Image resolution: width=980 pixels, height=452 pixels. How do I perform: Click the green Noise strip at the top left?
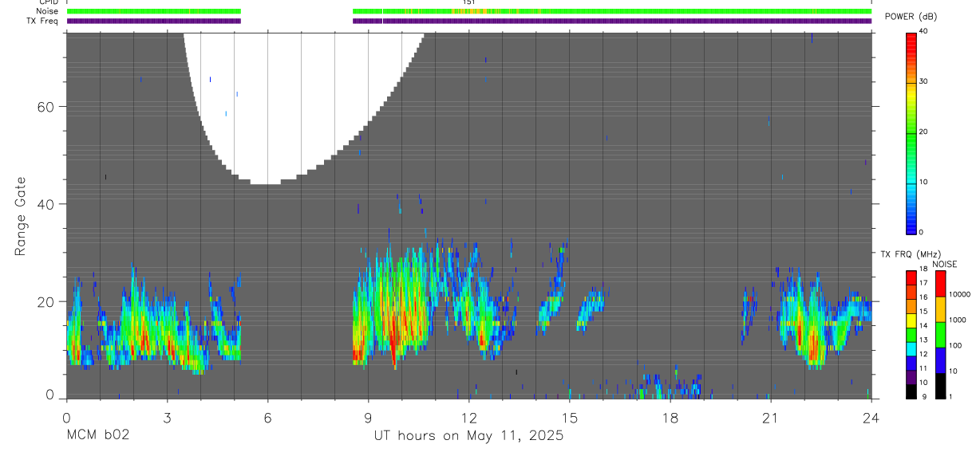pyautogui.click(x=154, y=11)
